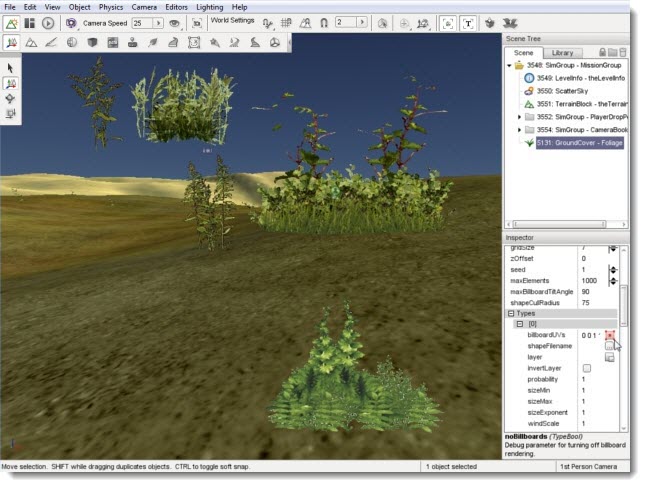Toggle grid snapping icon
645x487 pixels.
point(286,23)
